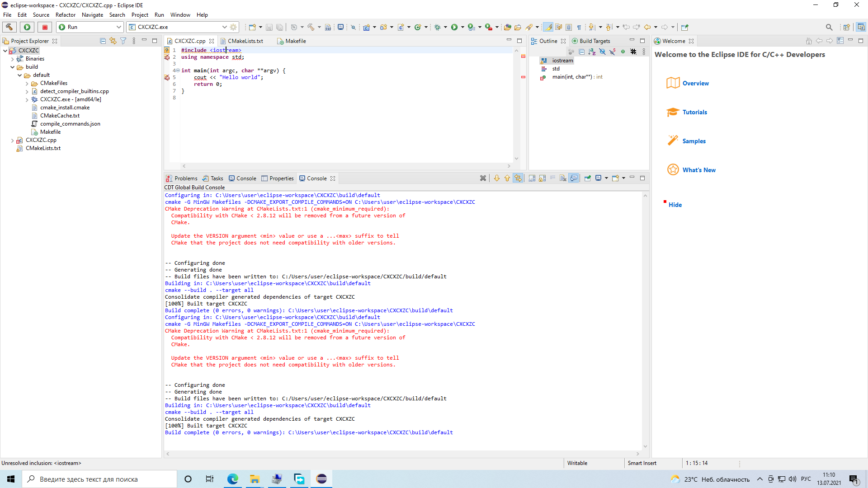
Task: Open dropdown arrow beside Debug button
Action: (x=445, y=27)
